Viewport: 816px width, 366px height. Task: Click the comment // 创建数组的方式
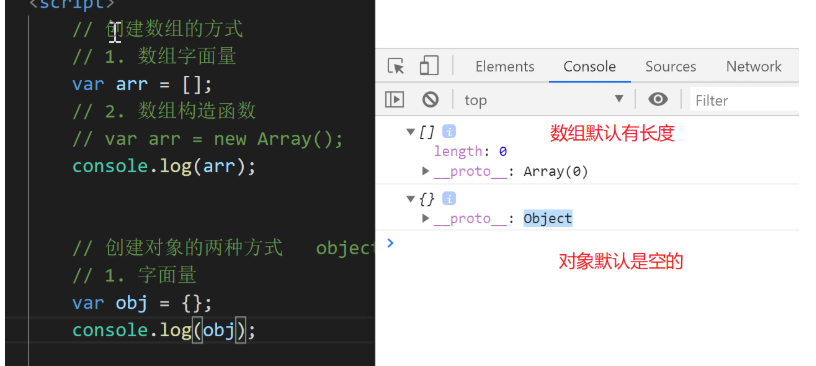point(158,30)
